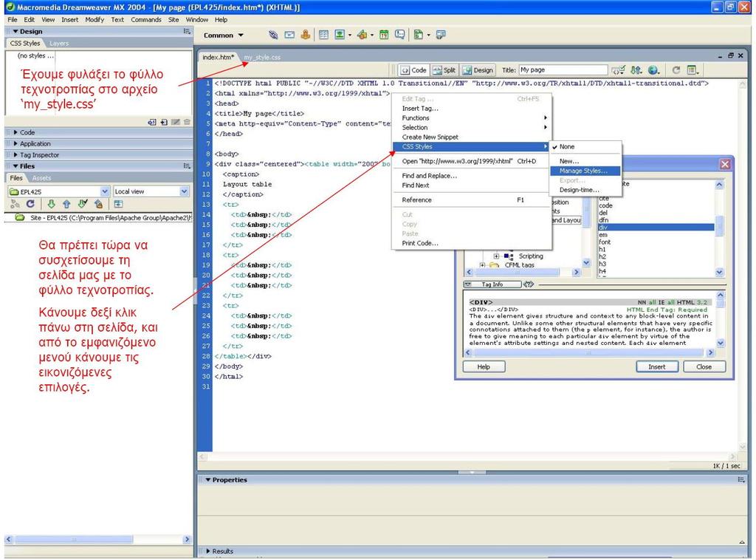Open the Commands menu
Viewport: 756px width, 560px height.
coord(146,20)
